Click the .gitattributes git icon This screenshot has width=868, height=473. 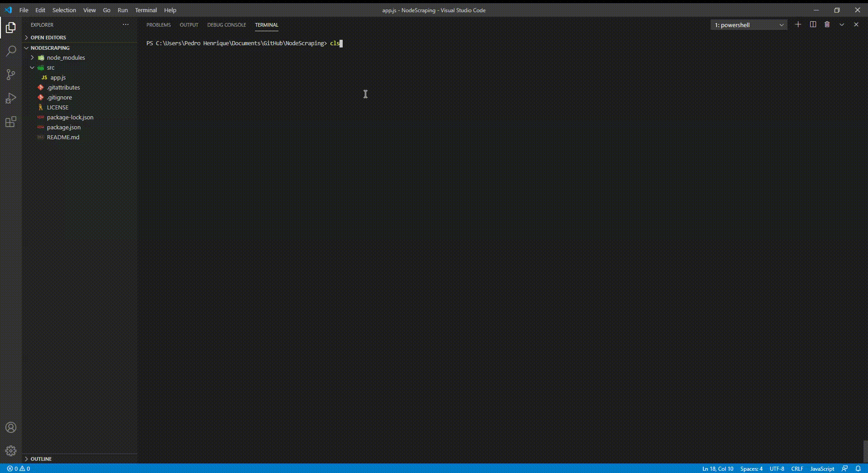[41, 87]
